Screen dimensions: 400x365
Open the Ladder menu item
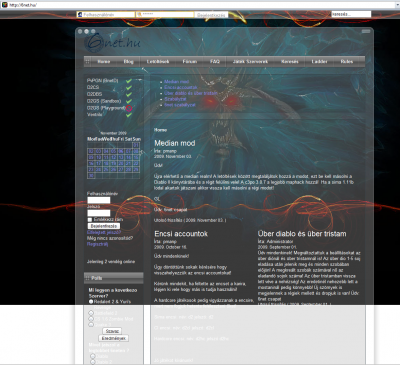pos(319,62)
